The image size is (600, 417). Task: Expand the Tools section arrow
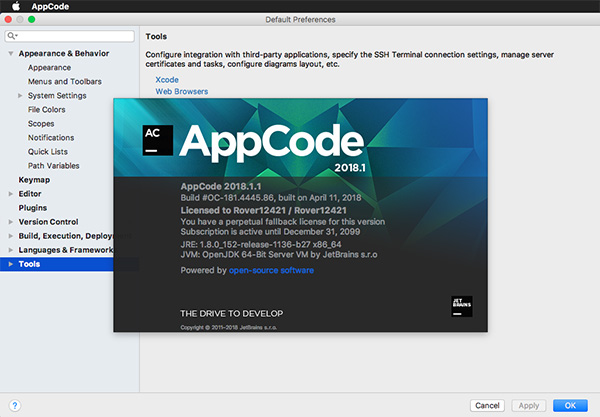coord(11,264)
